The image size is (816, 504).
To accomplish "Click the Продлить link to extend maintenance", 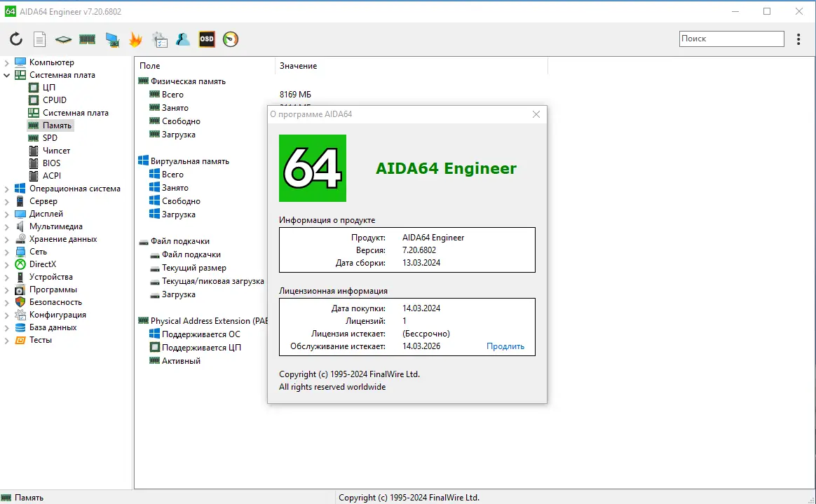I will [505, 346].
